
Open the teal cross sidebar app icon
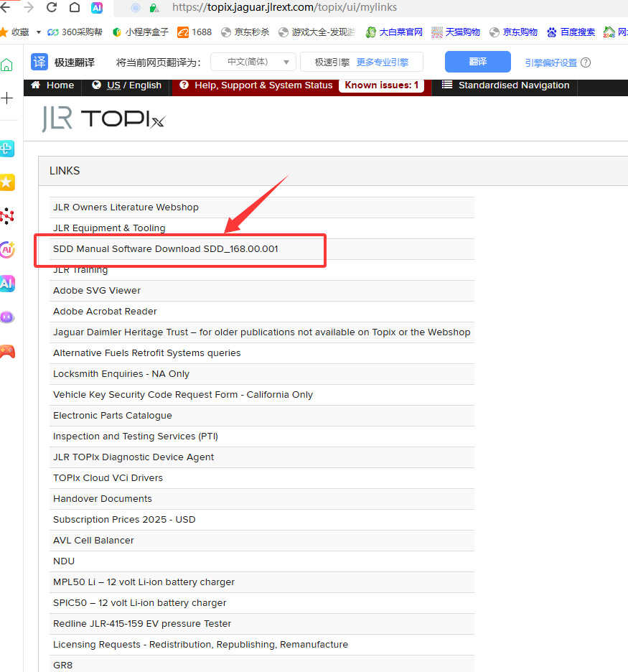[7, 149]
